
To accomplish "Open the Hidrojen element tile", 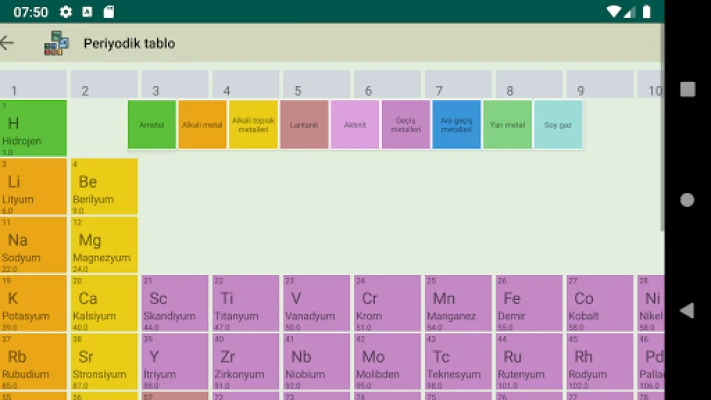I will [x=33, y=128].
